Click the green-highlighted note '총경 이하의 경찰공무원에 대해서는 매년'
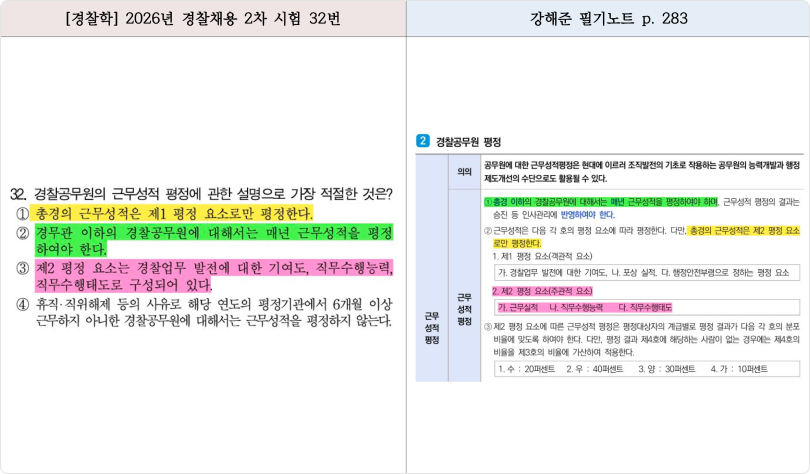810x474 pixels. coord(601,202)
